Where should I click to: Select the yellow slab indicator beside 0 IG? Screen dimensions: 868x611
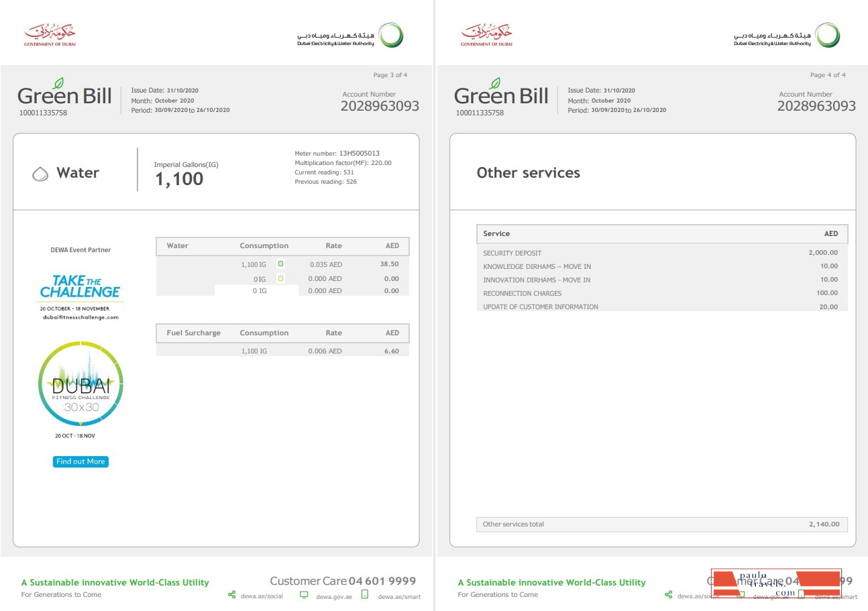(280, 278)
